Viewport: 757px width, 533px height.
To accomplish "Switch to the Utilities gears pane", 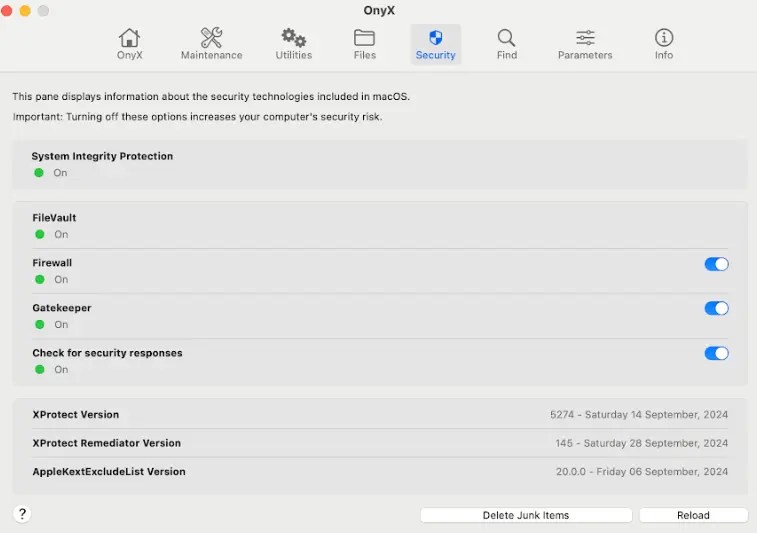I will pyautogui.click(x=294, y=44).
